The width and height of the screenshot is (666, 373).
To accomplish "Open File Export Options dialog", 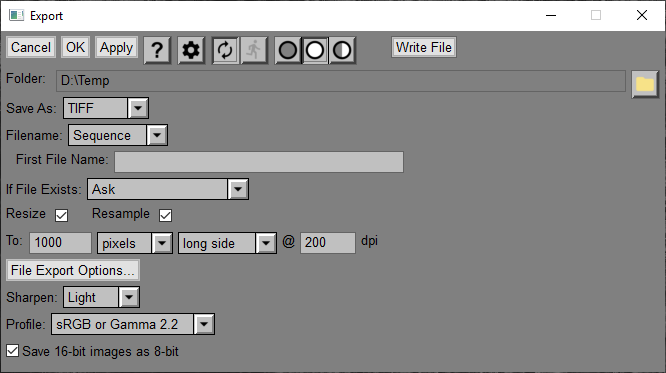I will point(73,270).
